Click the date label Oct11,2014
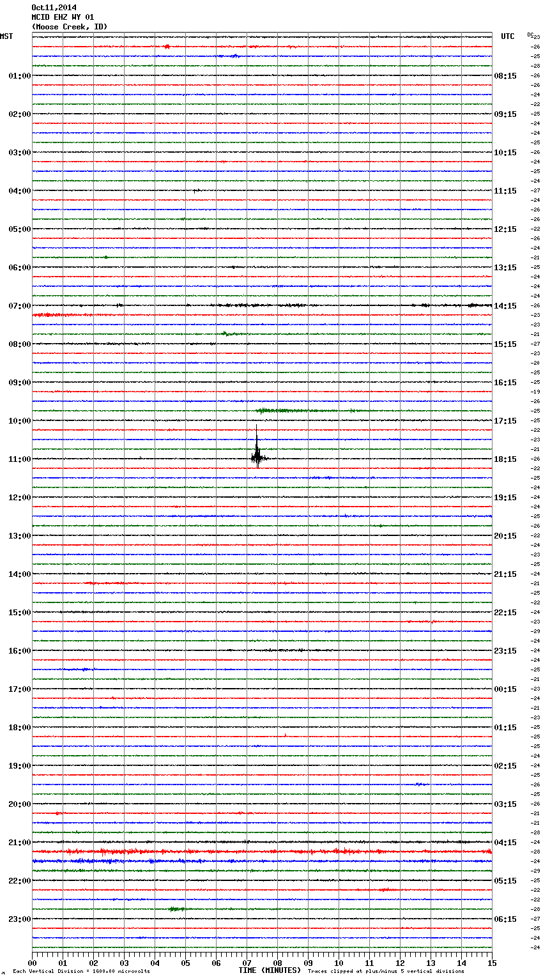The height and width of the screenshot is (980, 543). tap(54, 8)
